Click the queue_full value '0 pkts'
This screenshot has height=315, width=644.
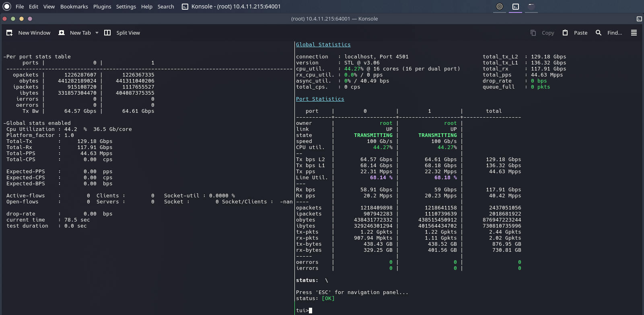tap(541, 87)
